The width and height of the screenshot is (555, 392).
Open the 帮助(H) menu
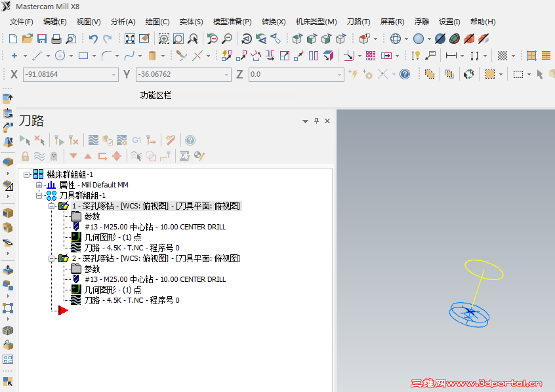click(x=483, y=22)
